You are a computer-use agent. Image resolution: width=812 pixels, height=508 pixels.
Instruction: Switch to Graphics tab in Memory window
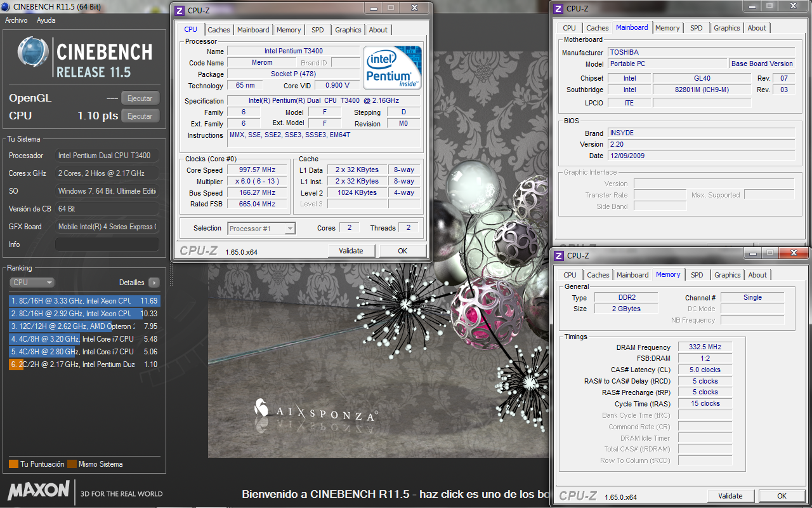728,275
